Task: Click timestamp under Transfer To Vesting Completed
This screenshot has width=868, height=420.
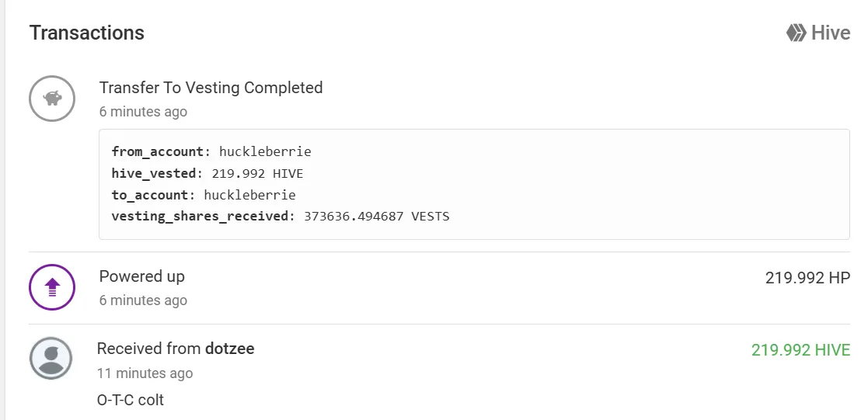Action: coord(143,111)
